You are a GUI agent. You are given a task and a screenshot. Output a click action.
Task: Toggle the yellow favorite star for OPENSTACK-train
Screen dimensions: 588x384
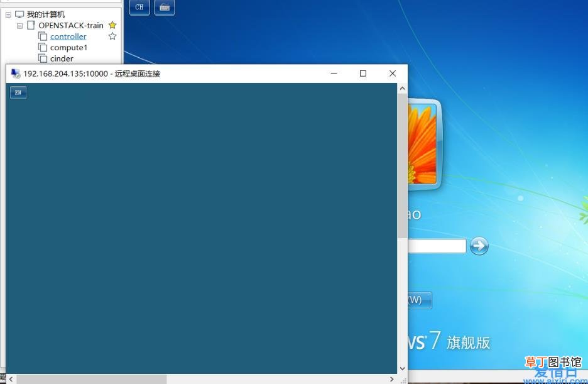(112, 25)
